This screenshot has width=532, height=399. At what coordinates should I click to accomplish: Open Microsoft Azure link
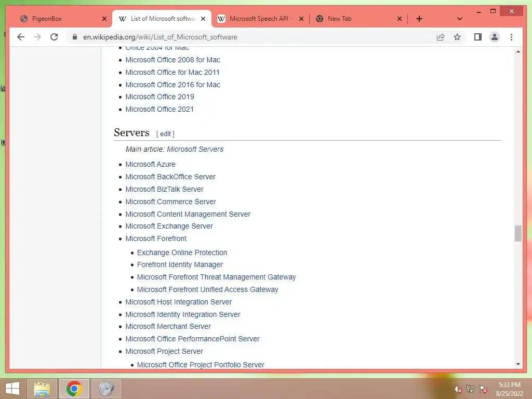(150, 164)
